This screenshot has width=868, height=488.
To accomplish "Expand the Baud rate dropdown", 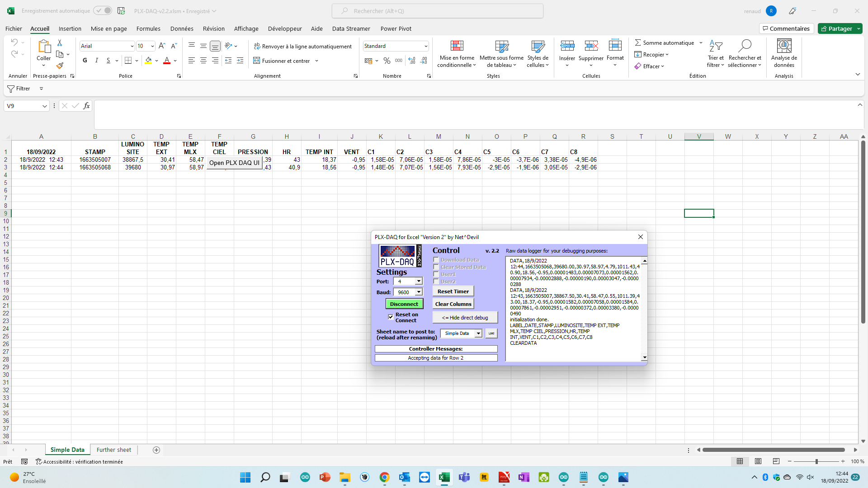I will click(x=419, y=292).
